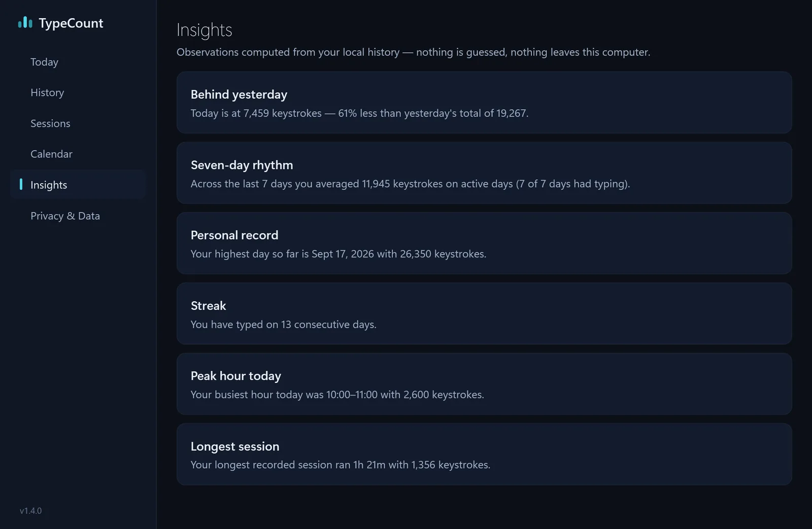
Task: Click the TypeCount app title
Action: click(71, 23)
